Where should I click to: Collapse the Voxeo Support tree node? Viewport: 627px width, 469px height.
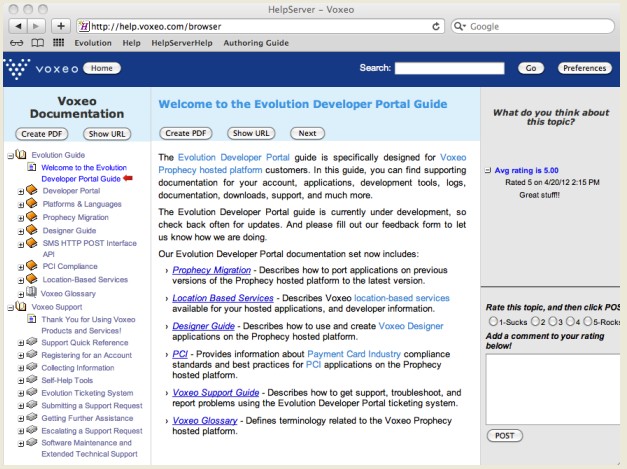10,308
